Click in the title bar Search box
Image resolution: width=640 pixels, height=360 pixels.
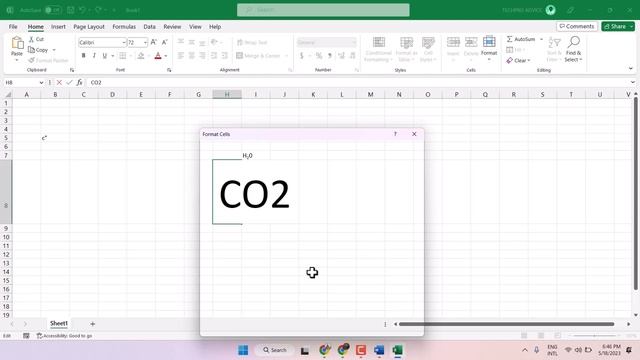tap(323, 10)
